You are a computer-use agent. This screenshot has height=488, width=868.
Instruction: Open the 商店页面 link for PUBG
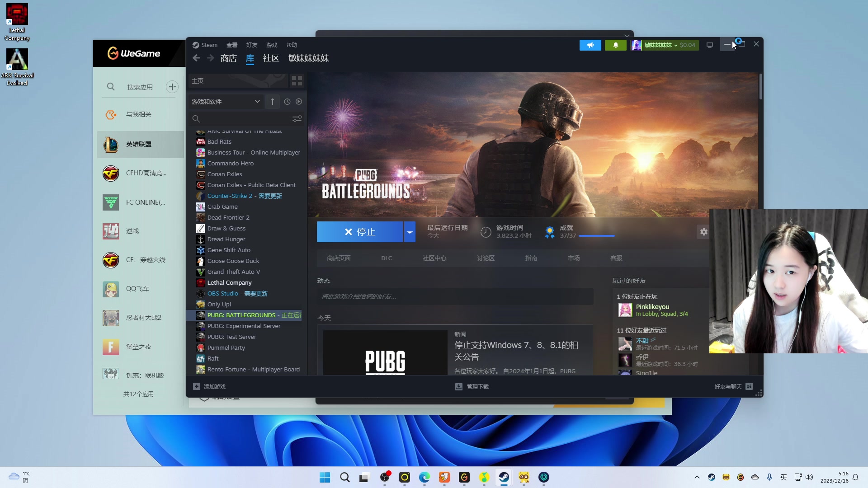(x=339, y=258)
